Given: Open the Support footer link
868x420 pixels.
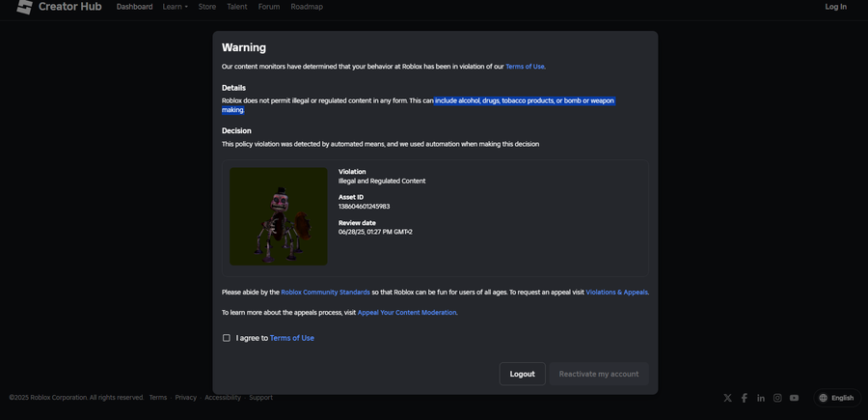Looking at the screenshot, I should pos(260,397).
